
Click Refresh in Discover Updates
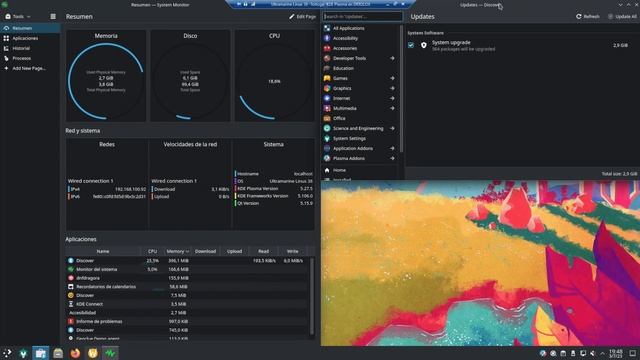(588, 17)
